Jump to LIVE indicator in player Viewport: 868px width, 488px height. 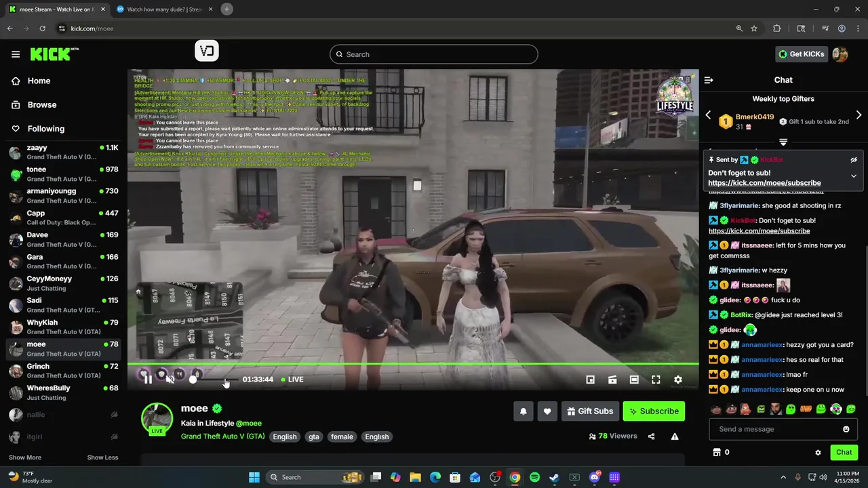pyautogui.click(x=292, y=380)
